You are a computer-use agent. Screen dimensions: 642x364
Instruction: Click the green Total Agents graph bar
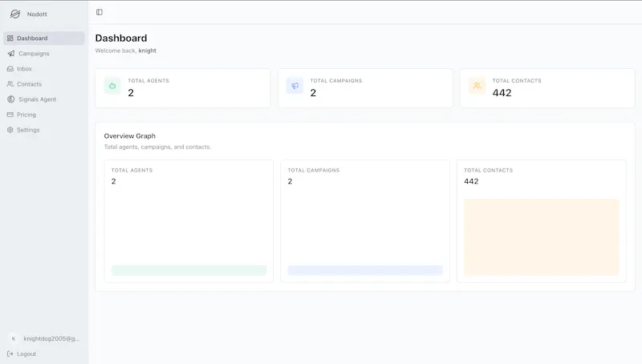pos(189,270)
